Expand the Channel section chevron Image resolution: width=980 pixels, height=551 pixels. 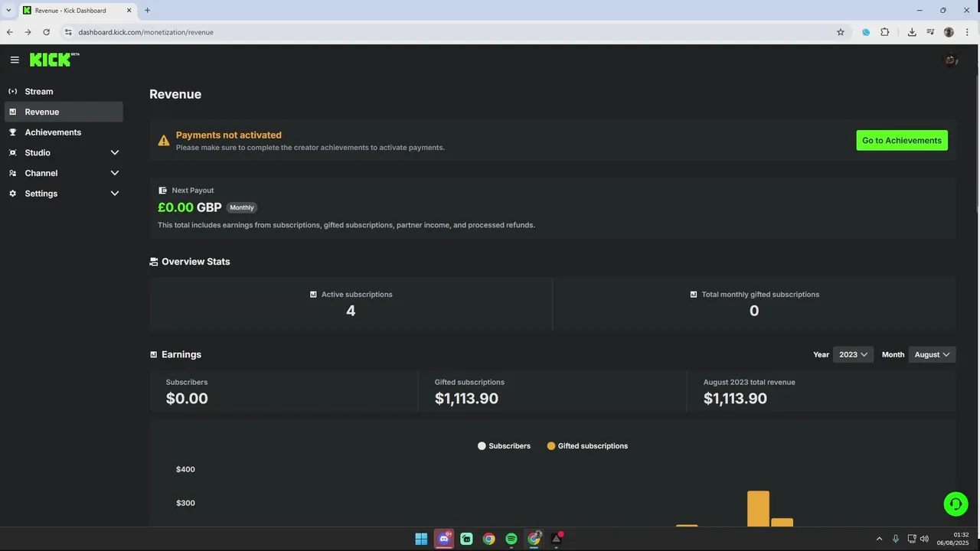pos(115,173)
